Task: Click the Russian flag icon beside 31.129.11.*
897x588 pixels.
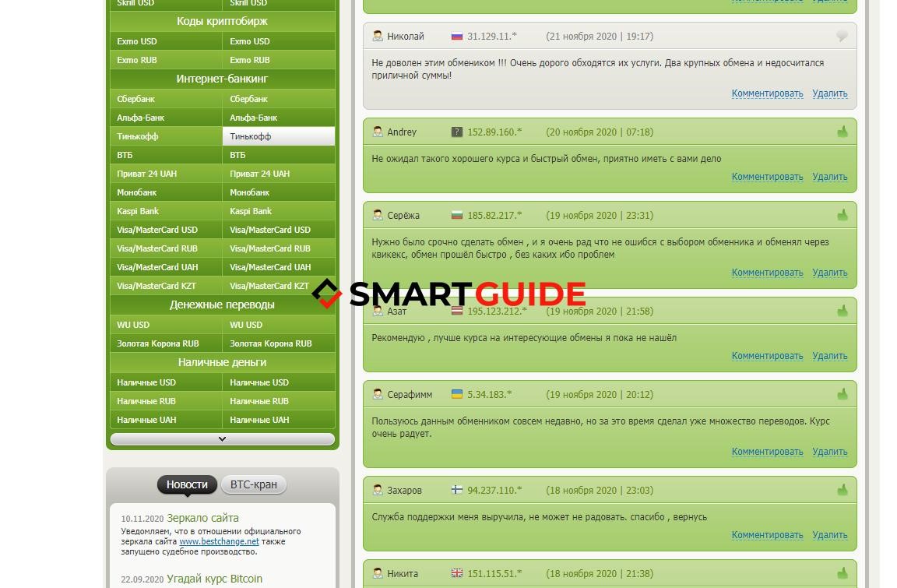Action: pyautogui.click(x=456, y=36)
